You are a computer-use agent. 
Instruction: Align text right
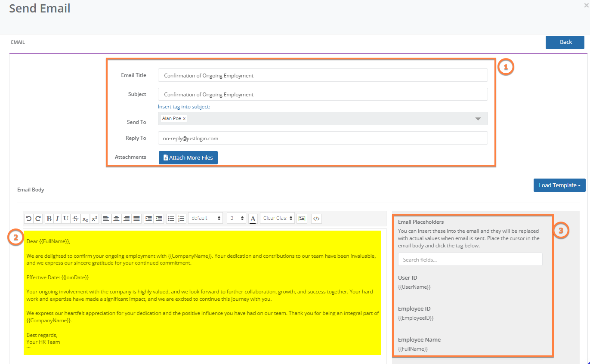point(127,219)
